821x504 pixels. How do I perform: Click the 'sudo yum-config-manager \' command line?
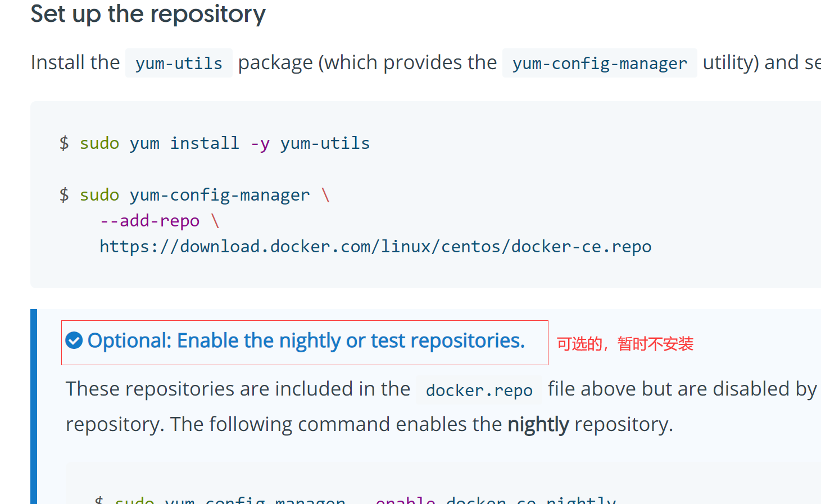194,195
